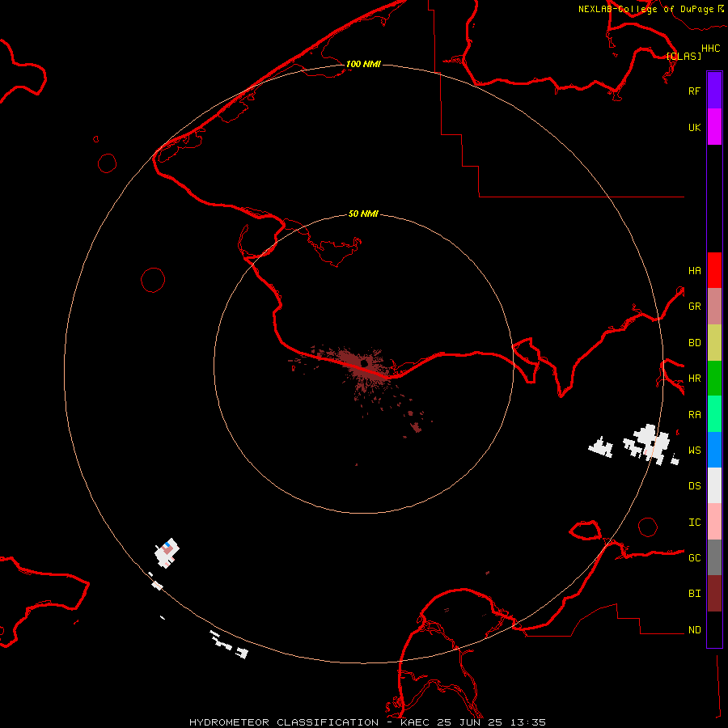Click the 'BI' legend label

pos(694,594)
